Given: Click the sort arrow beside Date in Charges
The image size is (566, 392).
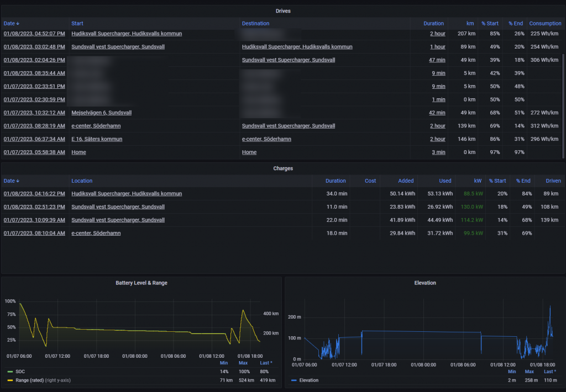Looking at the screenshot, I should click(18, 181).
